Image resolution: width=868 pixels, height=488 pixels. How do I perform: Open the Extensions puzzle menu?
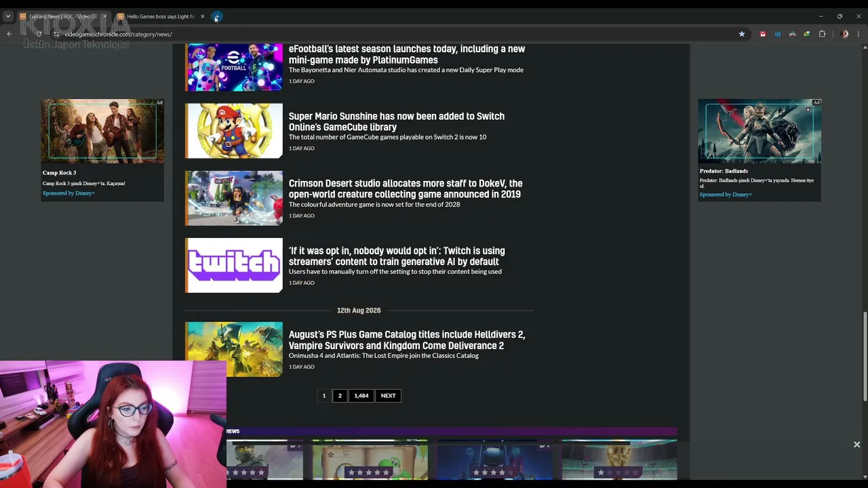tap(823, 34)
